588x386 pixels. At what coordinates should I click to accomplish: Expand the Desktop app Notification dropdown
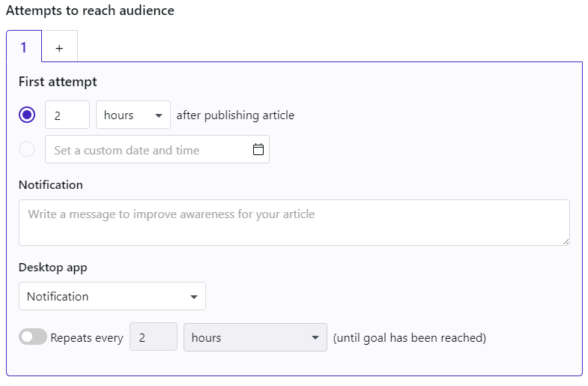point(112,296)
